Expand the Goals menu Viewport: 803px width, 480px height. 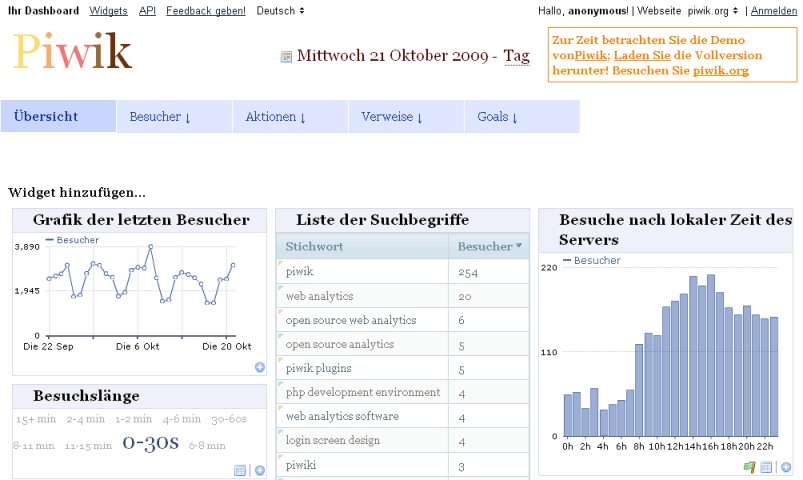(522, 117)
